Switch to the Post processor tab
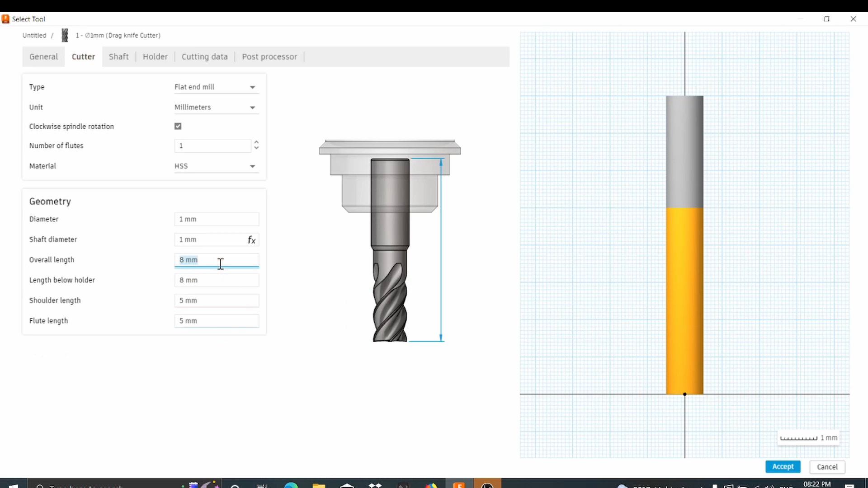The image size is (868, 488). pos(269,56)
